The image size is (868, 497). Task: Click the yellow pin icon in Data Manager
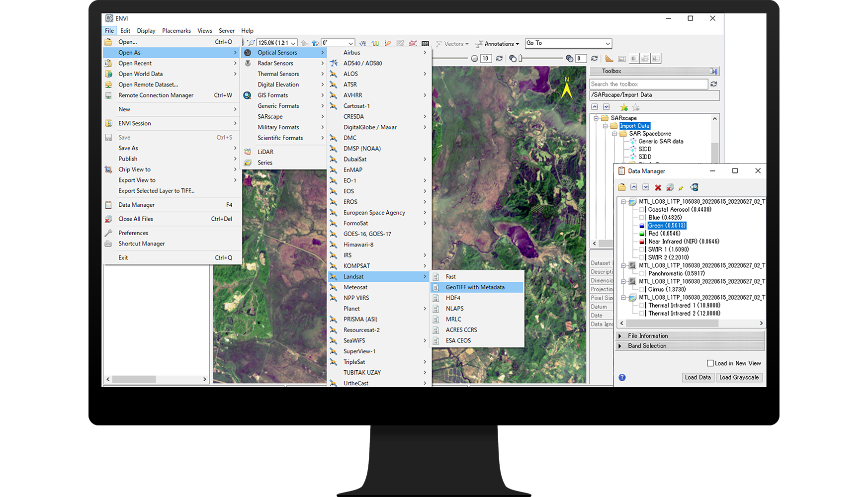point(681,187)
